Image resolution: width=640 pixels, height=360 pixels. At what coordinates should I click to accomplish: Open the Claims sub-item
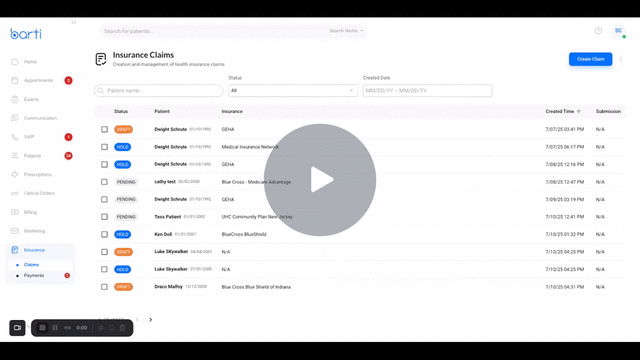pos(31,264)
